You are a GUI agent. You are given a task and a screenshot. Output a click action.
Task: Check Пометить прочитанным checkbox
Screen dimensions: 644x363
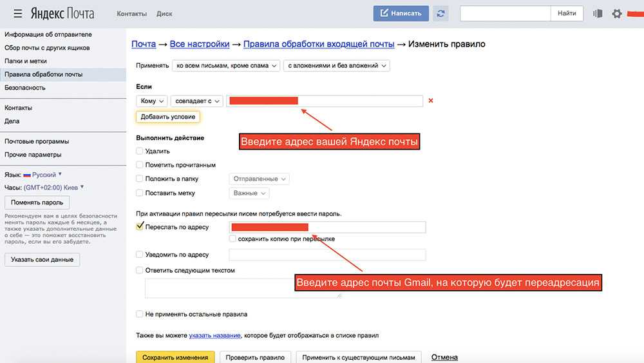click(140, 164)
